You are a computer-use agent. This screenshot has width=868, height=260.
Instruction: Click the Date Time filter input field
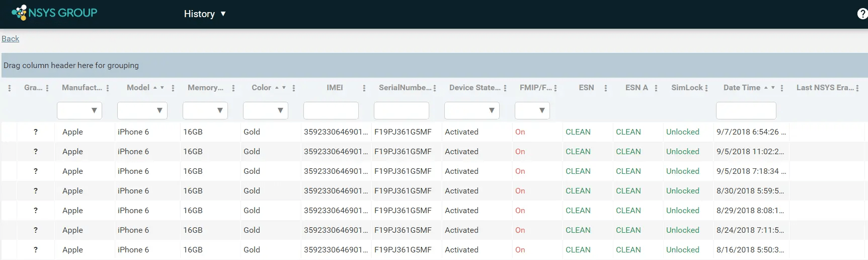coord(746,110)
